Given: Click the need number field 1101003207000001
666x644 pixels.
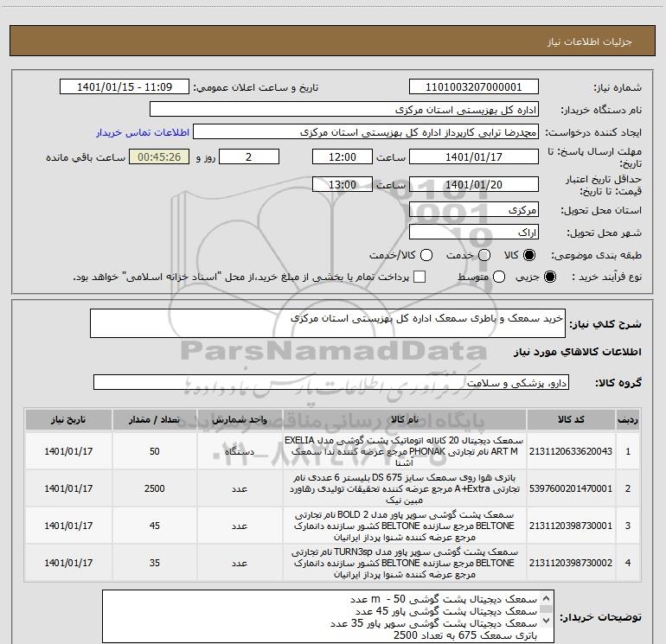Looking at the screenshot, I should click(474, 86).
